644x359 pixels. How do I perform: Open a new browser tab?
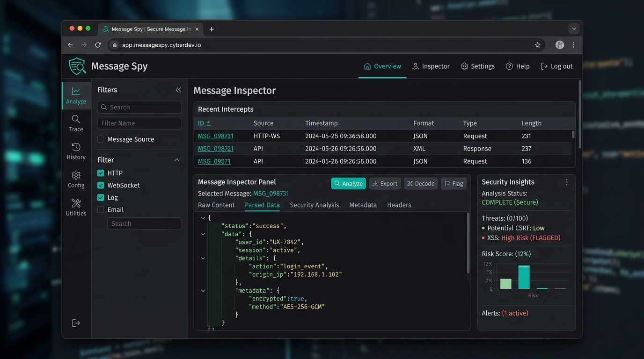pyautogui.click(x=212, y=29)
